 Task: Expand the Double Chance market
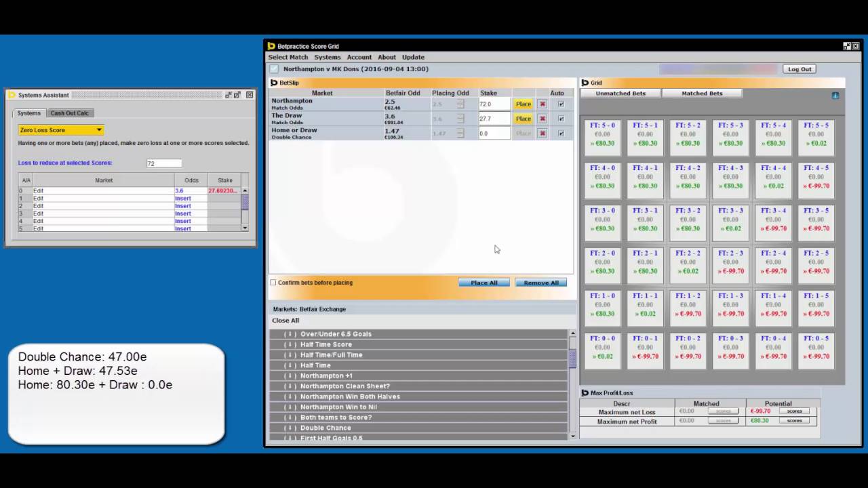coord(418,428)
